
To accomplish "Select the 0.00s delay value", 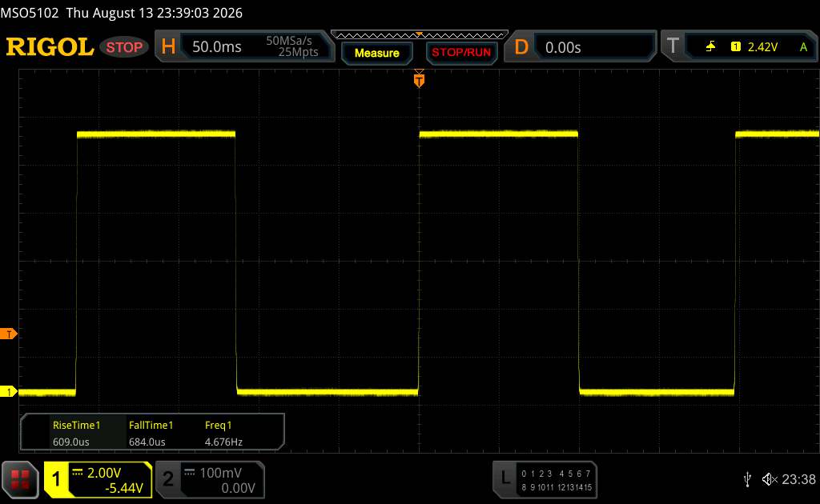I will pos(563,47).
